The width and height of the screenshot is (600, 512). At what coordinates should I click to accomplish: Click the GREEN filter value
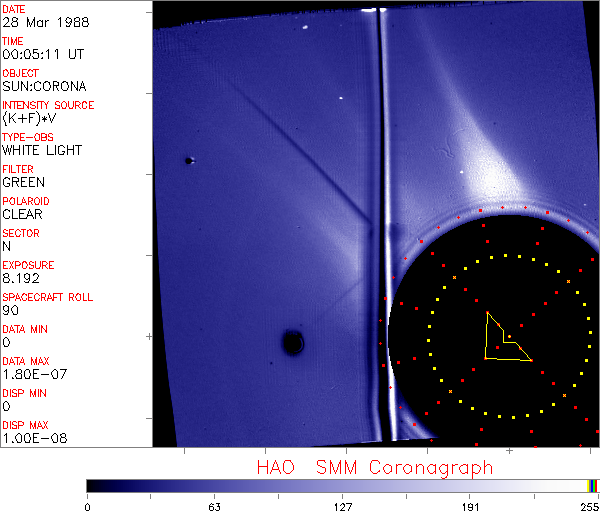tap(23, 182)
